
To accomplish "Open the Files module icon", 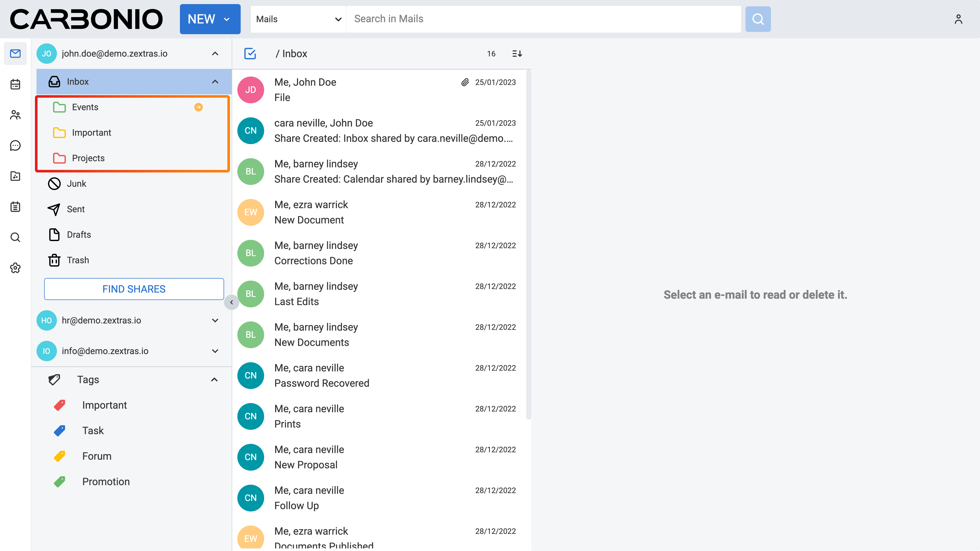I will point(15,176).
